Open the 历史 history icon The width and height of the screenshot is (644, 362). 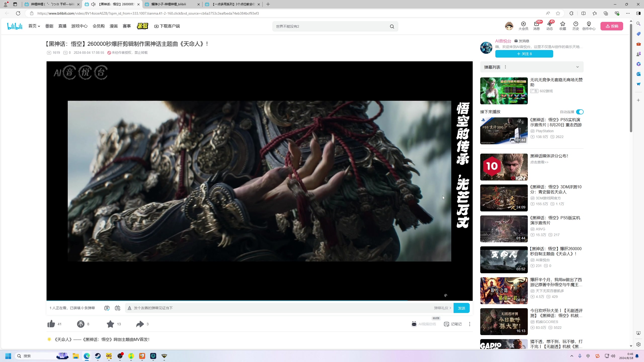point(576,26)
